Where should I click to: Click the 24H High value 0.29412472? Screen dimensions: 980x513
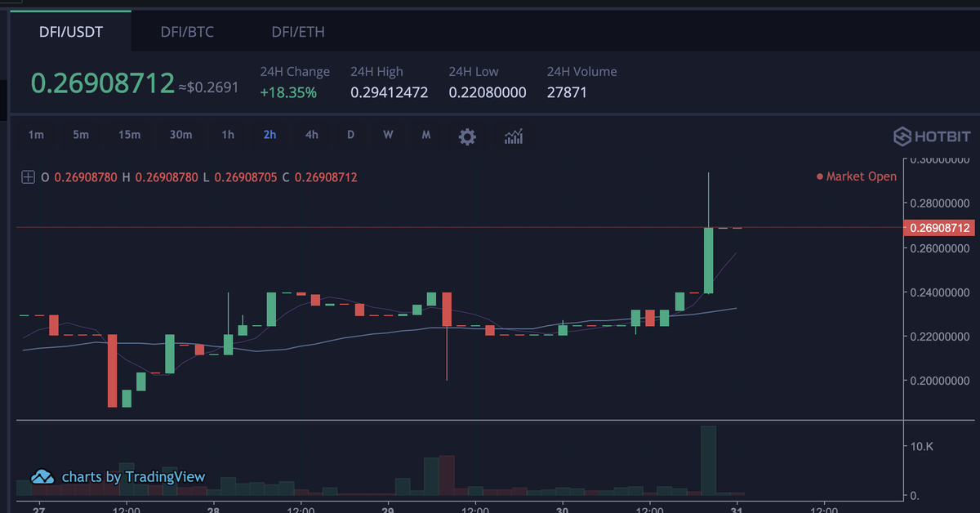tap(390, 92)
